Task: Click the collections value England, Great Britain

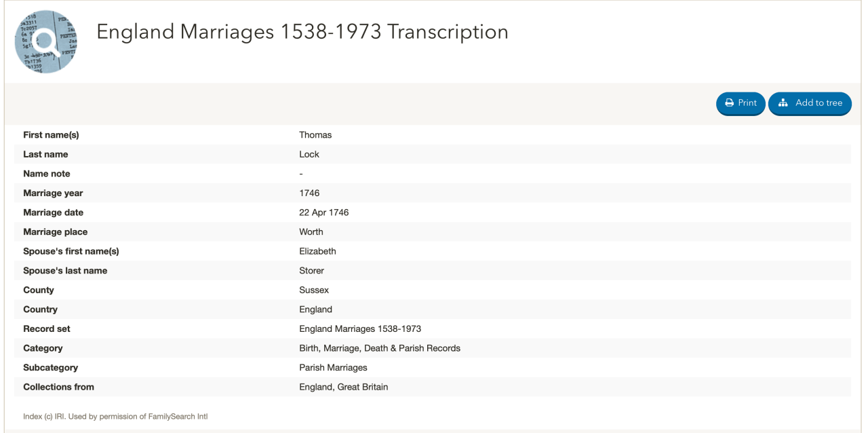Action: pos(343,387)
